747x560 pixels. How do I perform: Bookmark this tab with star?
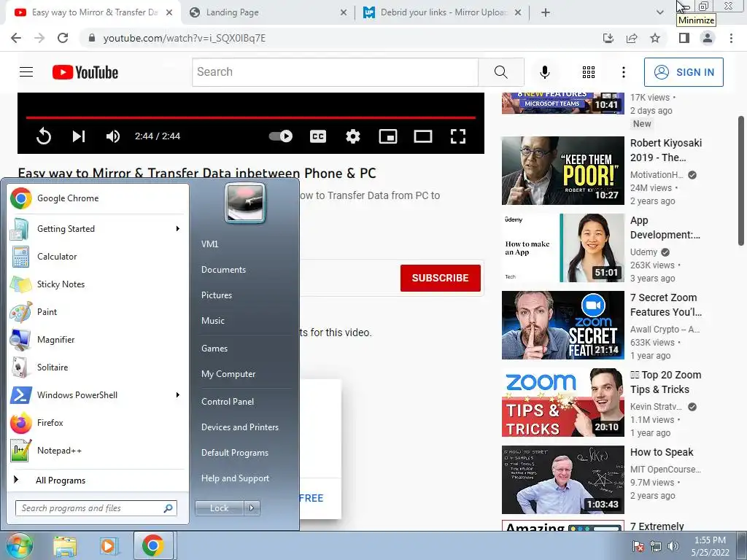click(x=655, y=38)
